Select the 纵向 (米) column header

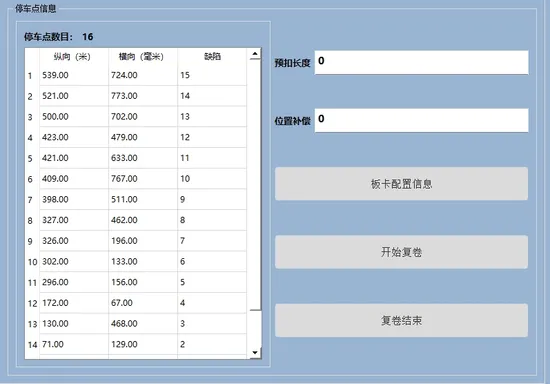point(74,56)
